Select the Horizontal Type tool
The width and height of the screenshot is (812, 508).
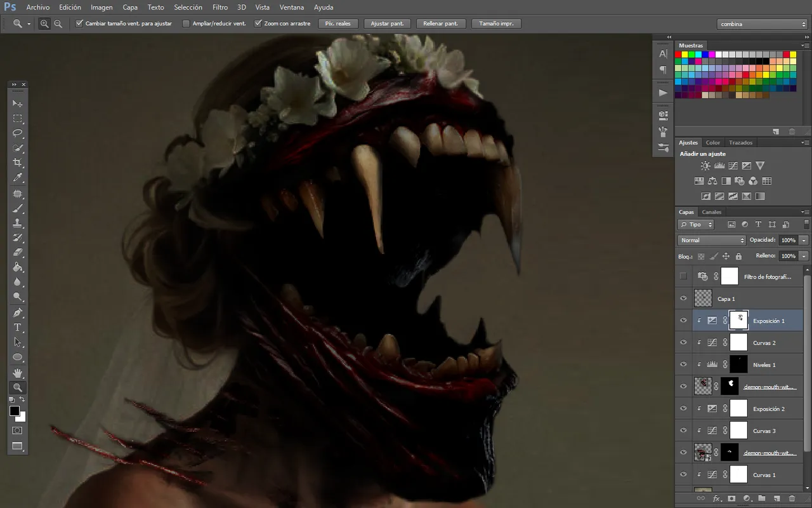pyautogui.click(x=18, y=328)
